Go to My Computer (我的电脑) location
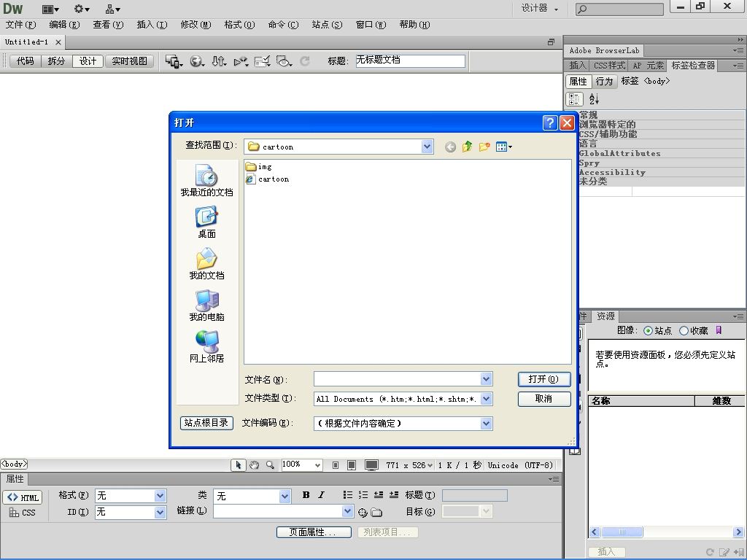 pos(206,305)
